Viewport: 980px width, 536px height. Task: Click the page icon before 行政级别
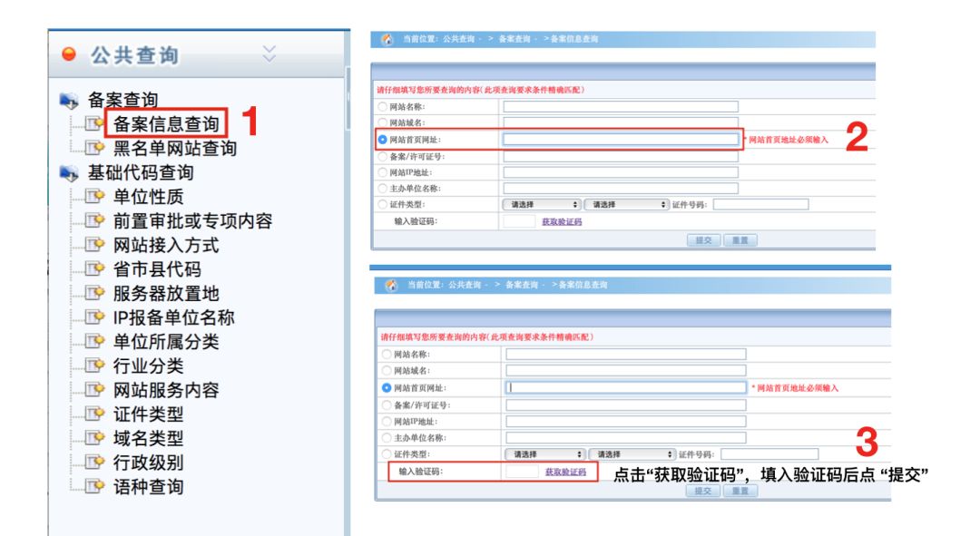[94, 463]
